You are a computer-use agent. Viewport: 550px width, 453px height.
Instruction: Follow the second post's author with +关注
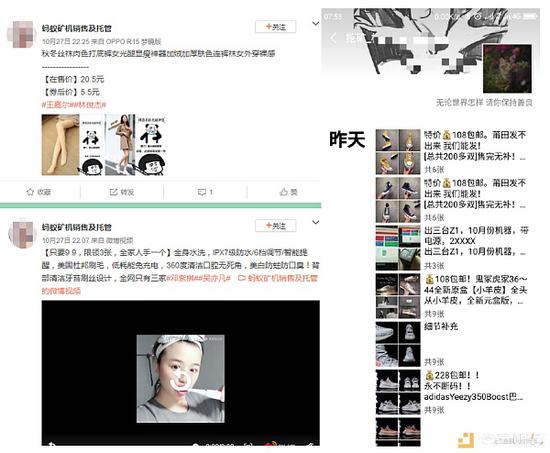(276, 226)
